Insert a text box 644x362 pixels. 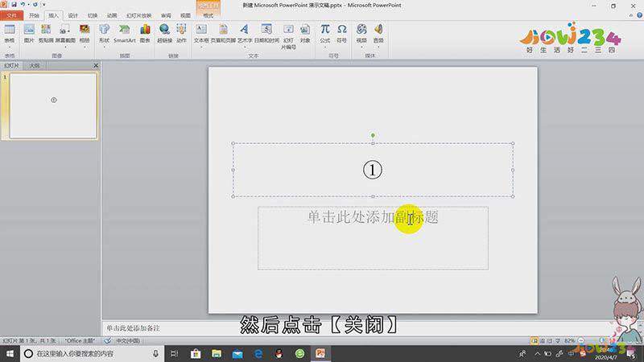pyautogui.click(x=201, y=34)
